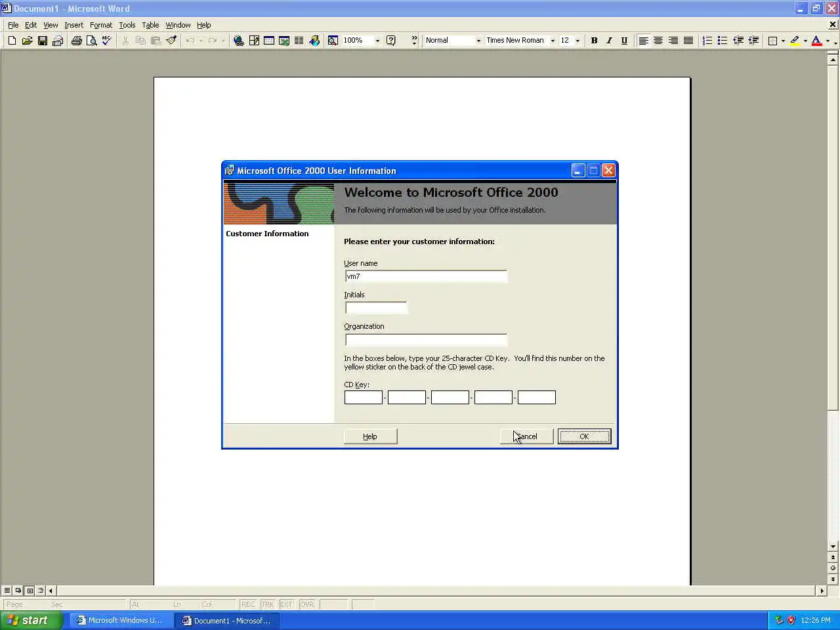Create a new blank document from toolbar
The image size is (840, 630).
[12, 41]
